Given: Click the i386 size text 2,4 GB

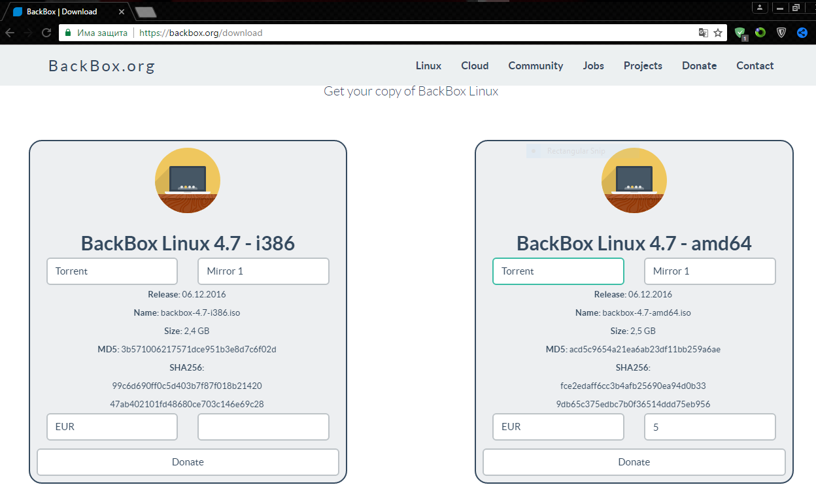Looking at the screenshot, I should pos(195,331).
